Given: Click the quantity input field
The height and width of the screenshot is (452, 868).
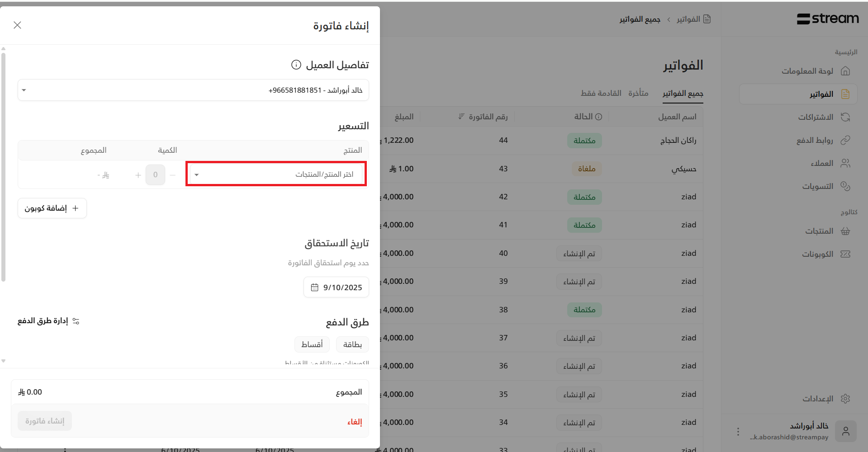Looking at the screenshot, I should 155,175.
